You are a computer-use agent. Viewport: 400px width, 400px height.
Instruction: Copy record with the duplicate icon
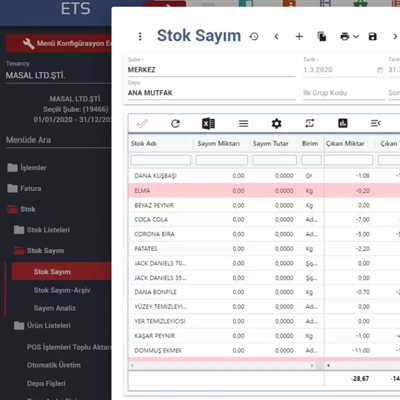322,36
